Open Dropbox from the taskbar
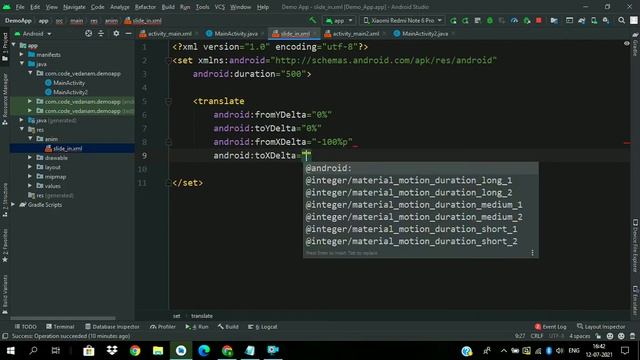The image size is (640, 360). pos(112,350)
